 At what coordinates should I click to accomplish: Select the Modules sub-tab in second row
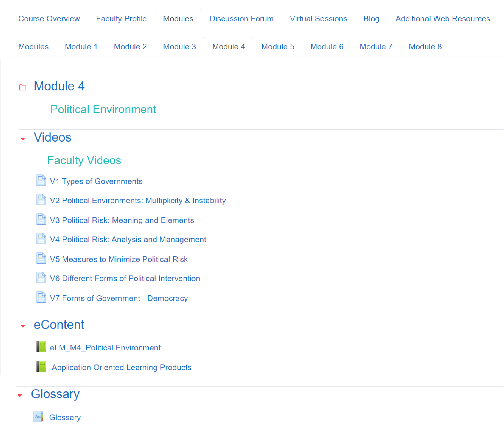click(34, 47)
